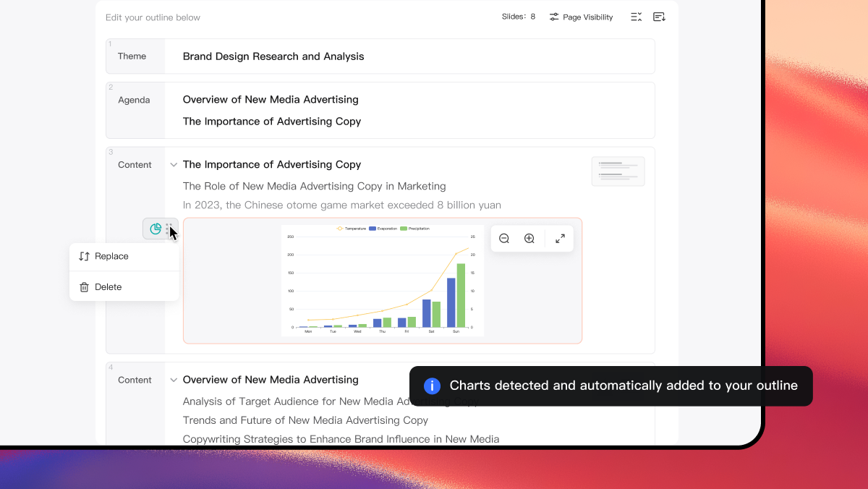868x489 pixels.
Task: Open Page Visibility options
Action: pos(581,17)
